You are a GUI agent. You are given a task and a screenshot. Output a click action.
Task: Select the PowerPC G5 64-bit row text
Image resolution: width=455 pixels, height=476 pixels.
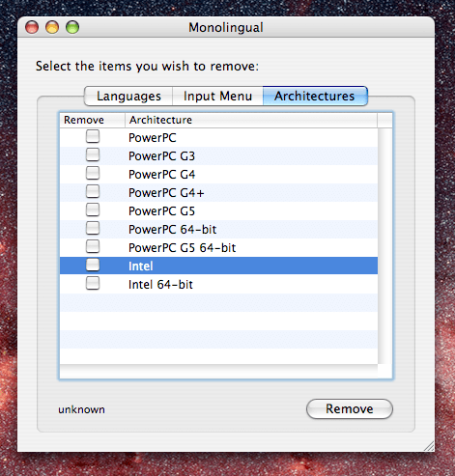[x=182, y=248]
